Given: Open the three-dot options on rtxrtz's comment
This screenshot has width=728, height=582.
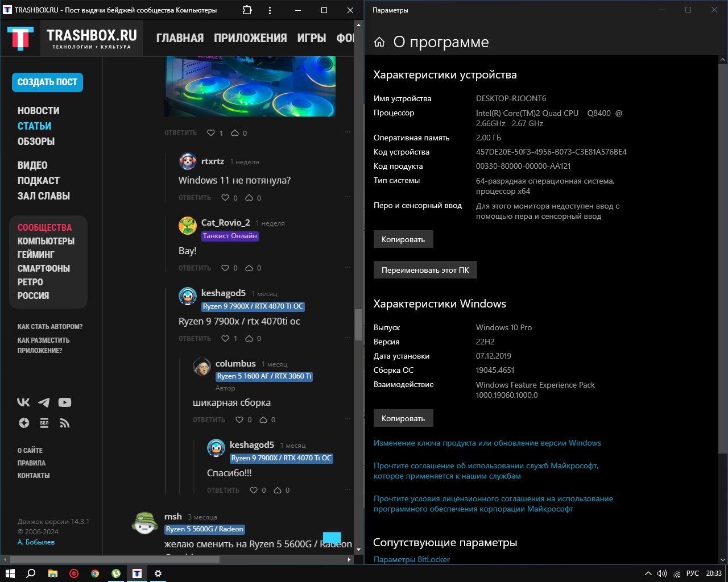Looking at the screenshot, I should [348, 197].
